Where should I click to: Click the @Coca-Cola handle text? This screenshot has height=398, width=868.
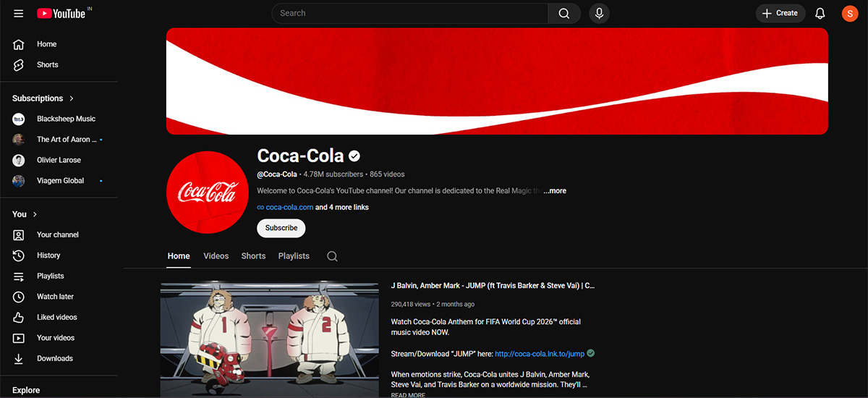(277, 174)
